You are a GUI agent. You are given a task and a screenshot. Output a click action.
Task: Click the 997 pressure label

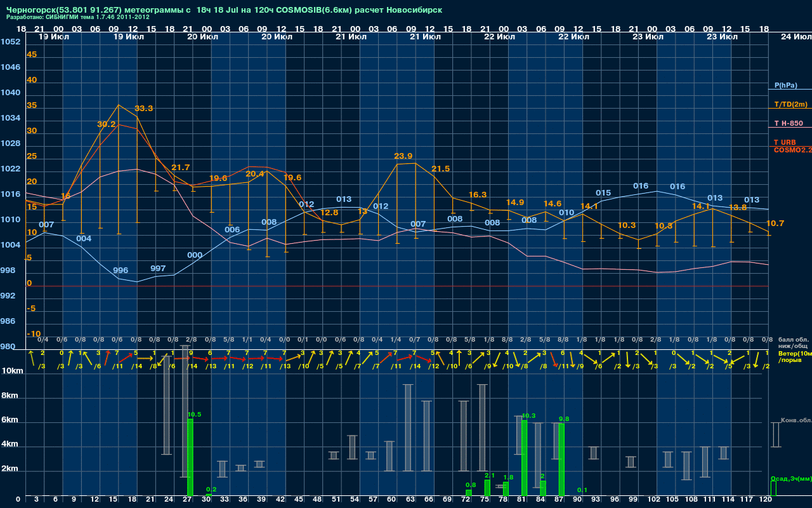(158, 269)
